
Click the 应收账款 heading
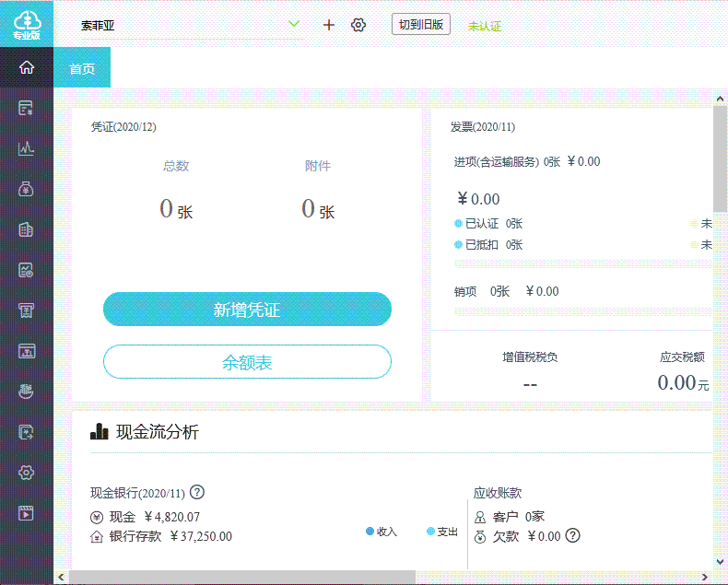coord(498,493)
